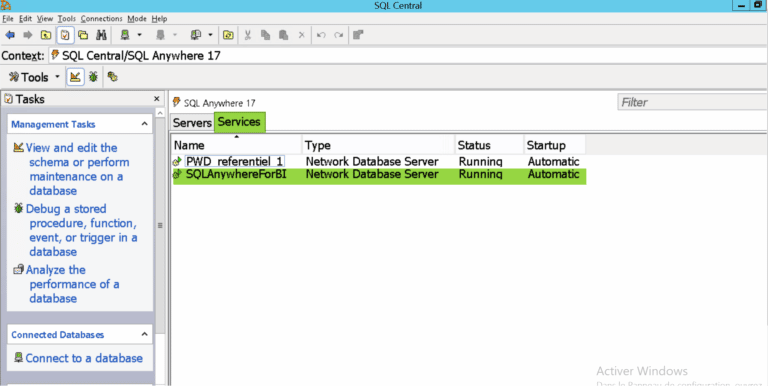
Task: Collapse the Connected Databases section
Action: click(144, 335)
